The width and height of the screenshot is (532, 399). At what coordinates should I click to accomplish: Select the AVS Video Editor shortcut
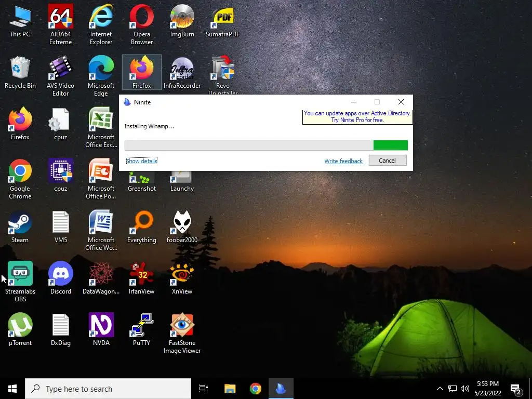(60, 76)
